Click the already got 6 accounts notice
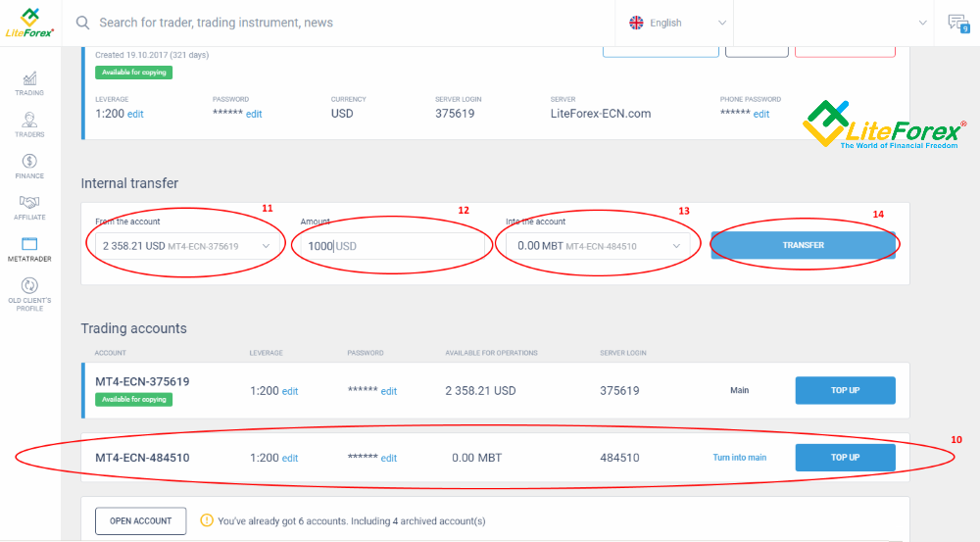Viewport: 980px width, 542px height. (x=351, y=520)
